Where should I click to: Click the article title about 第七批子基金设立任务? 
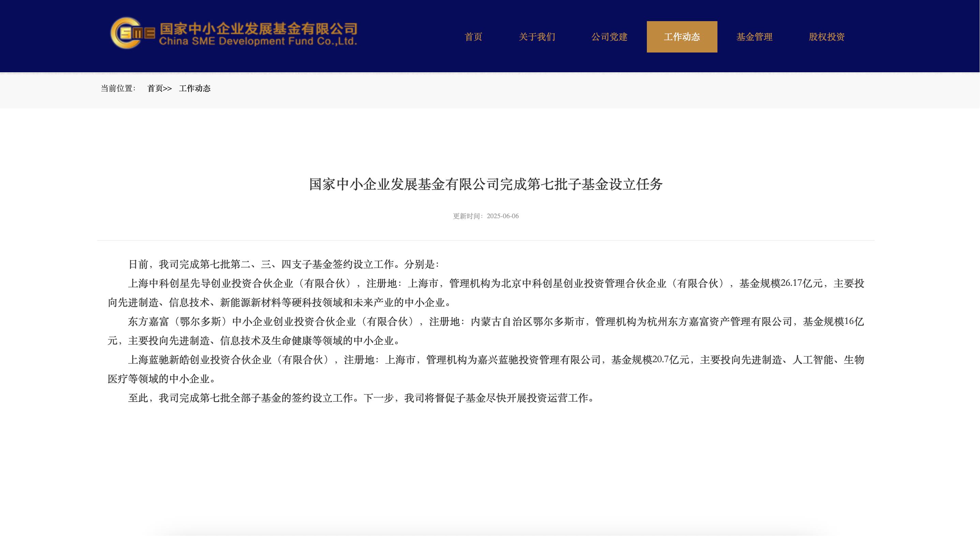tap(486, 184)
